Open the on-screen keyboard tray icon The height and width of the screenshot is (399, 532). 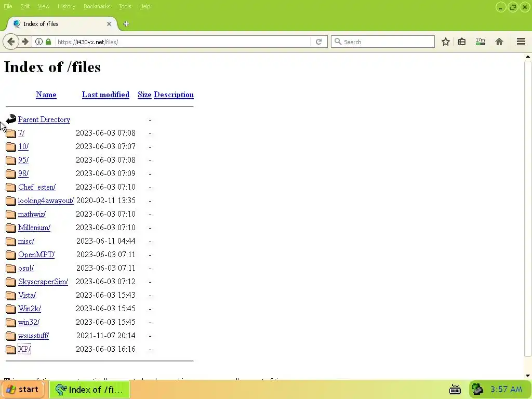[x=455, y=390]
